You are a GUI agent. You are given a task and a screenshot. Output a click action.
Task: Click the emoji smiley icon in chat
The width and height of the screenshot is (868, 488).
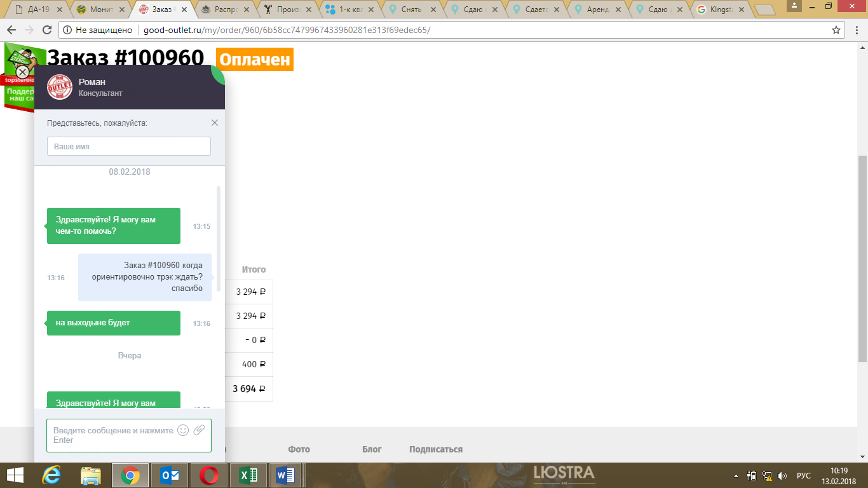[183, 430]
